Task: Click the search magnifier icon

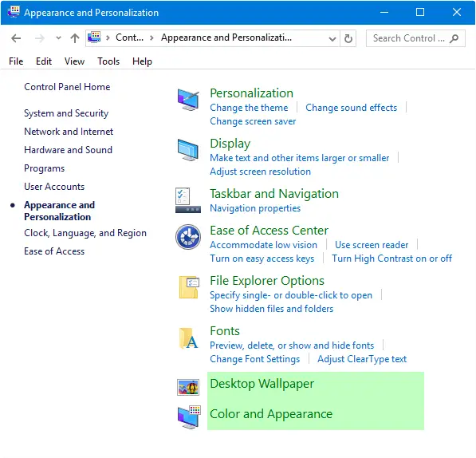Action: tap(454, 38)
